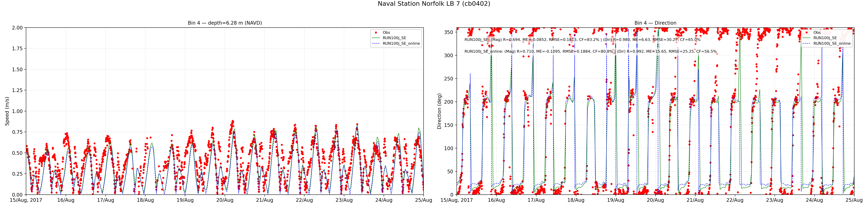Click the "100" tick on the Direction axis

click(449, 148)
